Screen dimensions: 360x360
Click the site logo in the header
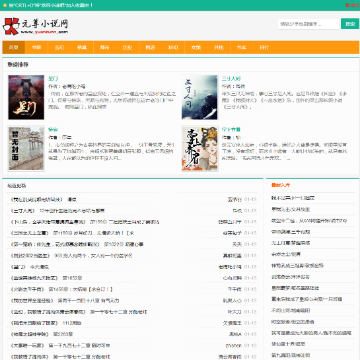coord(35,26)
